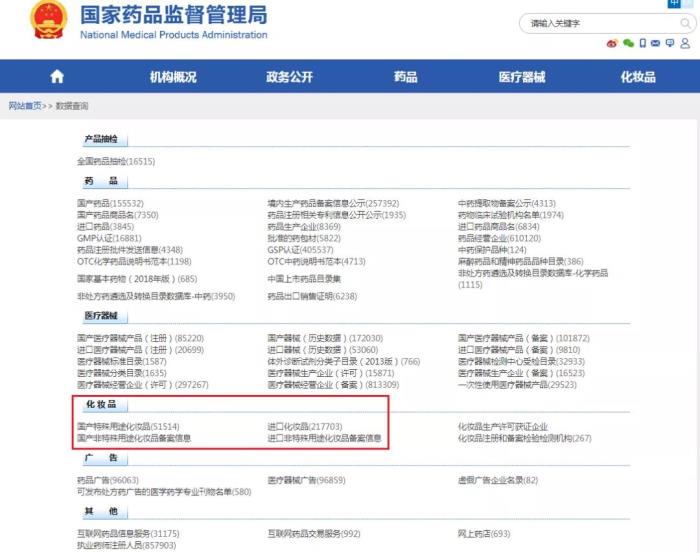This screenshot has height=553, width=700.
Task: Open the 机构概况 menu
Action: pos(173,77)
